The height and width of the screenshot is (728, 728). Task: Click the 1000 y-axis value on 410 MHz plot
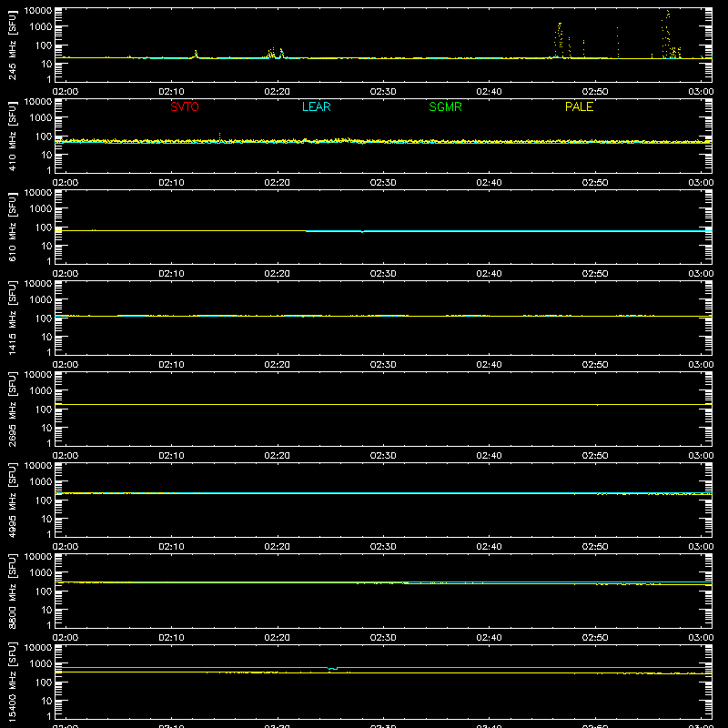coord(41,118)
